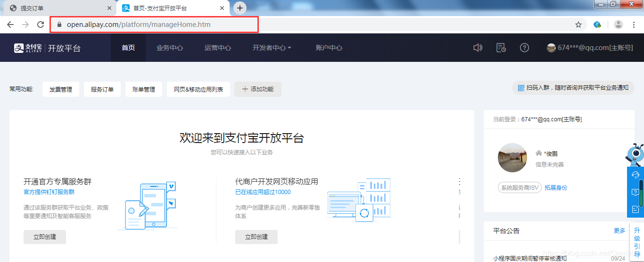Bookmark this page with the star icon

(x=578, y=25)
